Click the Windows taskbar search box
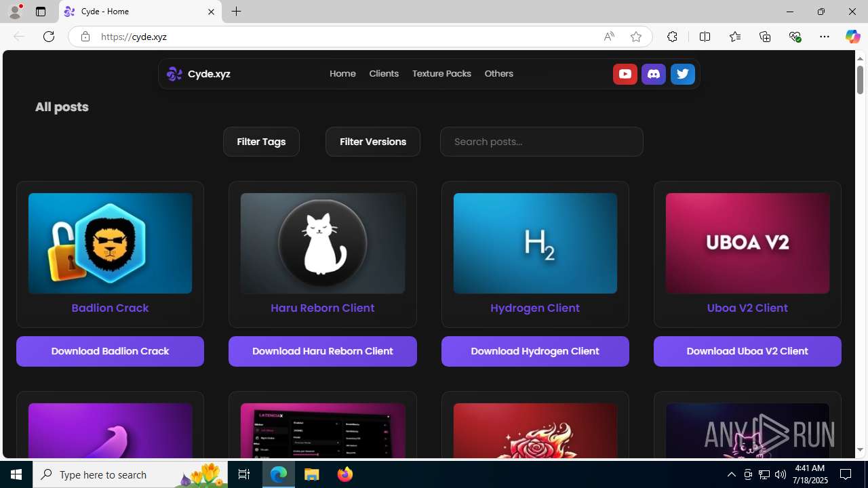Viewport: 868px width, 488px height. click(x=130, y=474)
